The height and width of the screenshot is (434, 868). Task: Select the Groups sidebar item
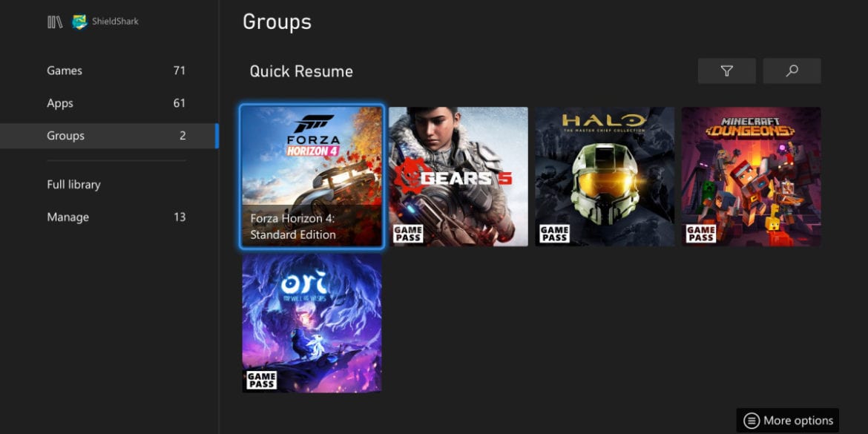pos(108,136)
